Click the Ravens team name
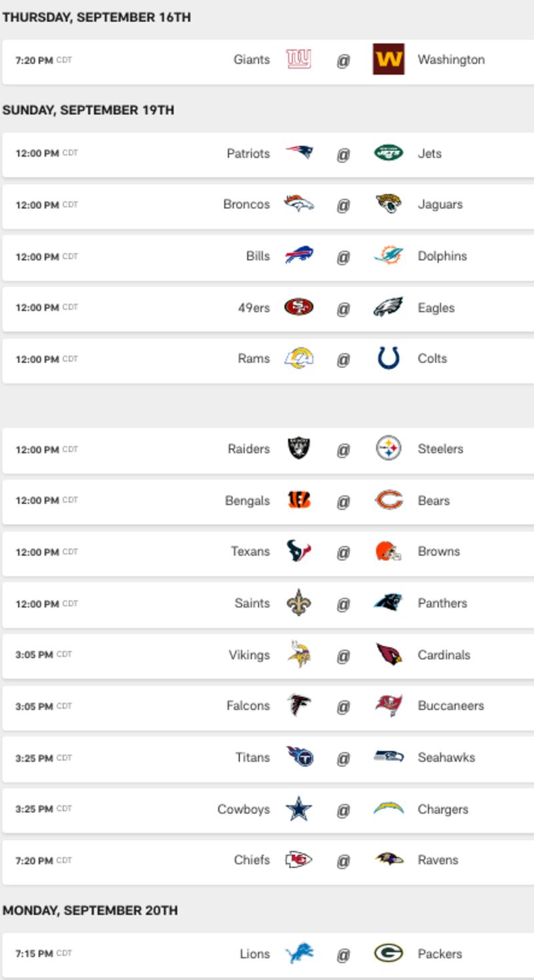 pyautogui.click(x=438, y=860)
